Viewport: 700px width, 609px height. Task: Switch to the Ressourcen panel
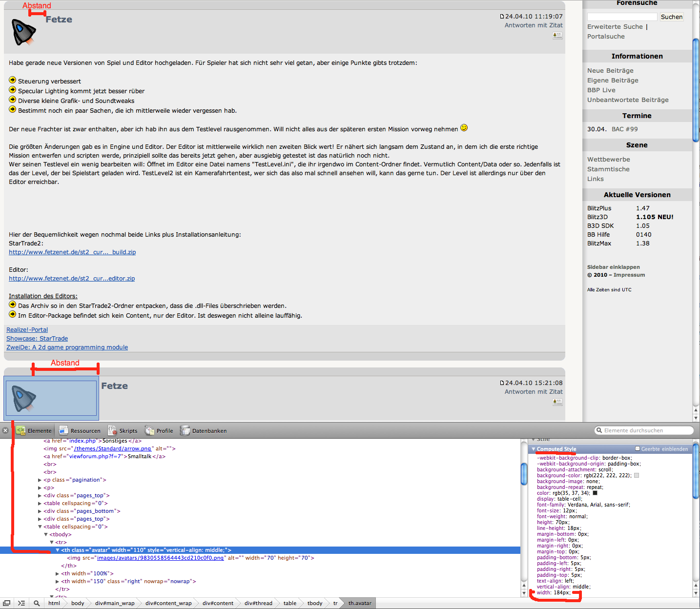(80, 430)
